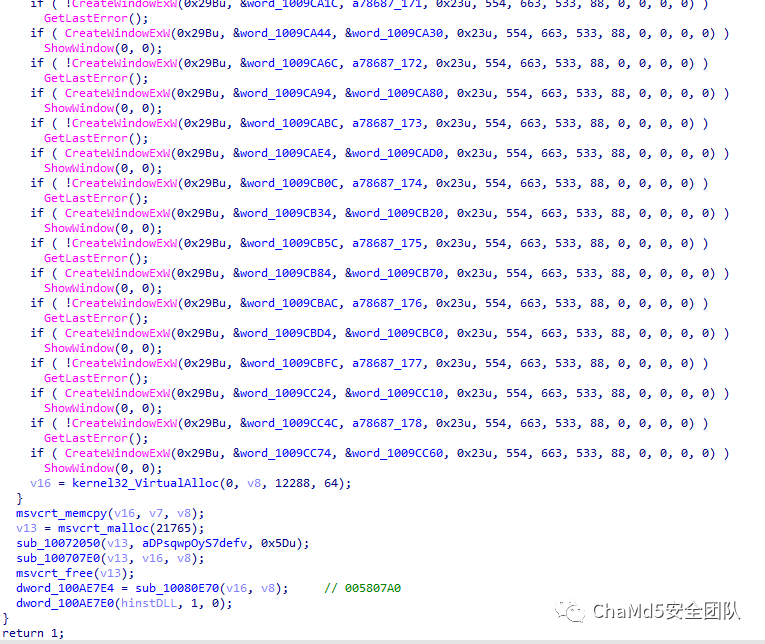Select the identifier &word_1009CB34
The height and width of the screenshot is (644, 765).
point(282,213)
